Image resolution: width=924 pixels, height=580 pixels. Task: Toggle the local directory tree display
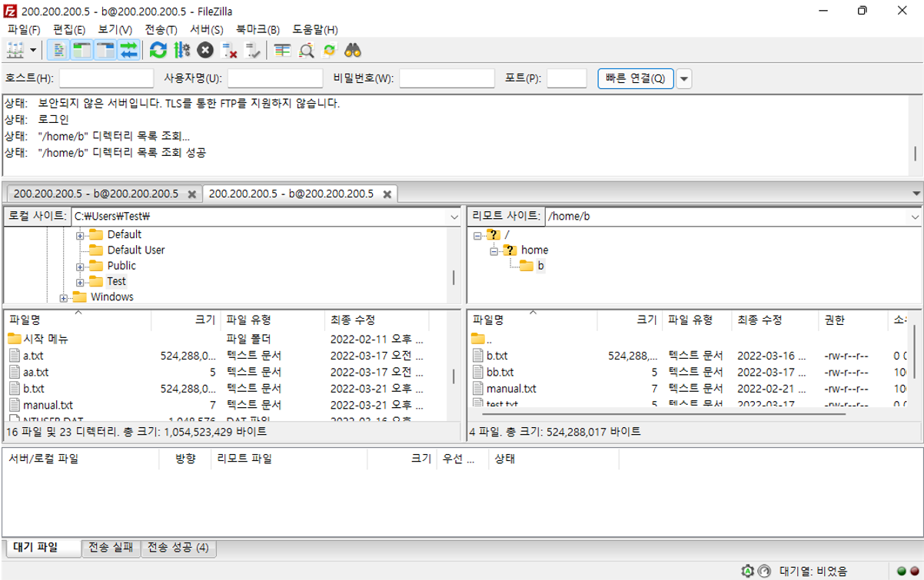coord(81,51)
